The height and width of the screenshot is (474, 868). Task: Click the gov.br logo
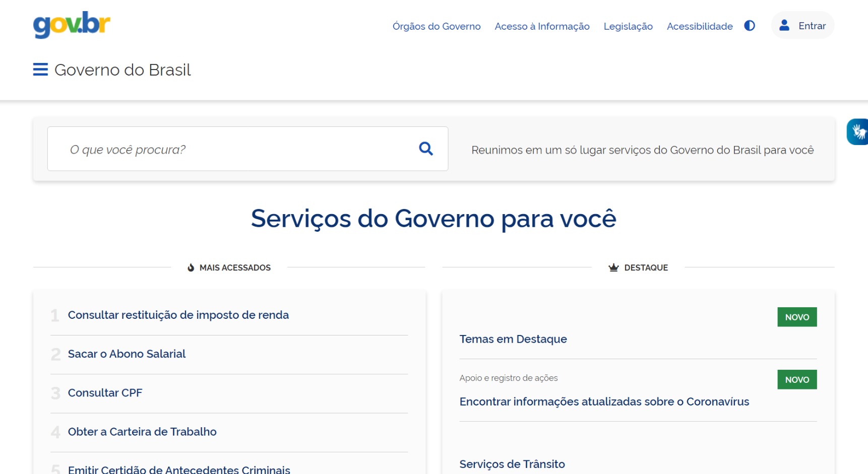(72, 24)
